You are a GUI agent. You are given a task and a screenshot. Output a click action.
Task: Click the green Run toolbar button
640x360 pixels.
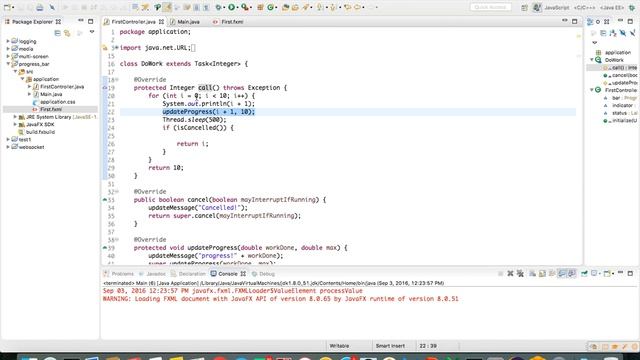pos(231,7)
